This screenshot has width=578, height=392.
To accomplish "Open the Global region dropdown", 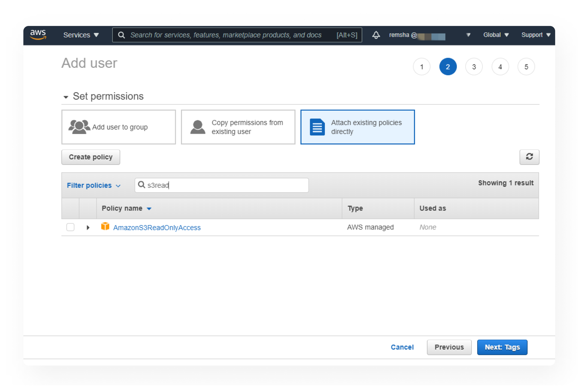I will 496,35.
